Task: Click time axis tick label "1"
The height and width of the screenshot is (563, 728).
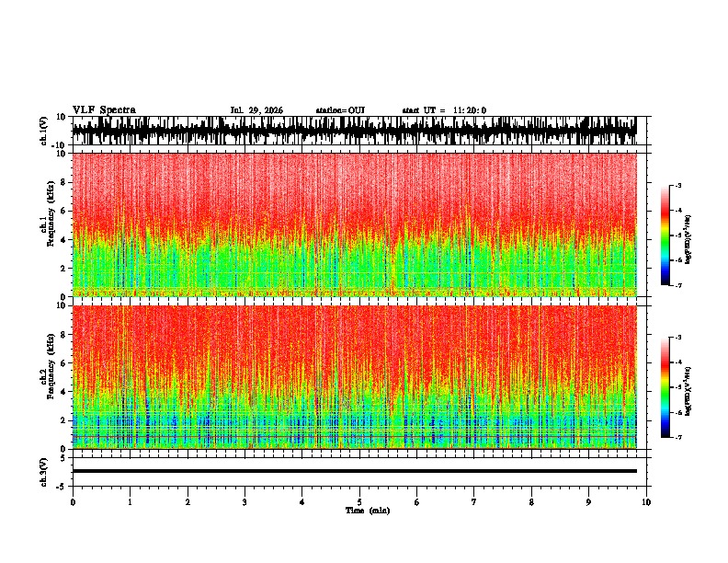Action: (x=130, y=502)
